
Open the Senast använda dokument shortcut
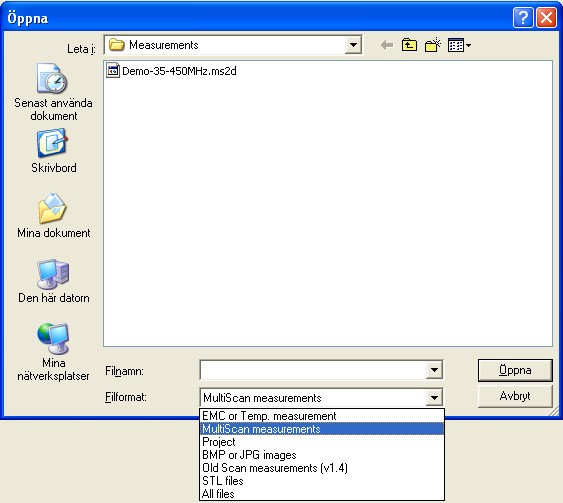[53, 93]
